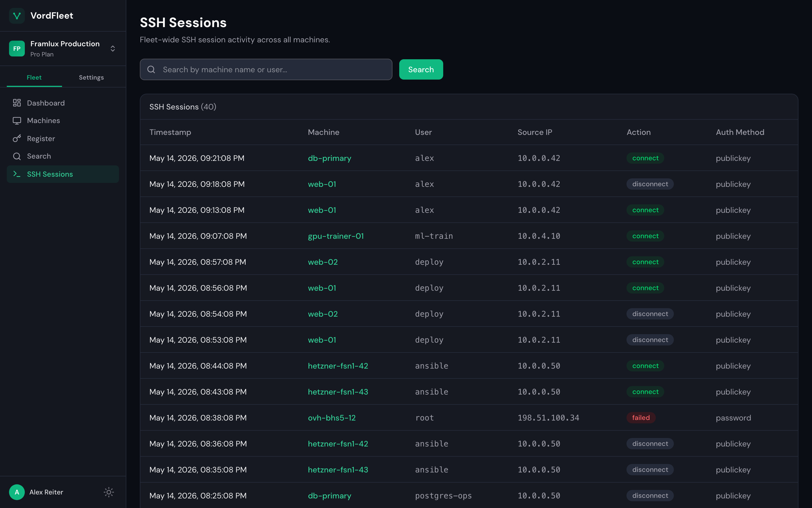This screenshot has height=508, width=812.
Task: Open db-primary link in 08:25:08 PM row
Action: (330, 496)
